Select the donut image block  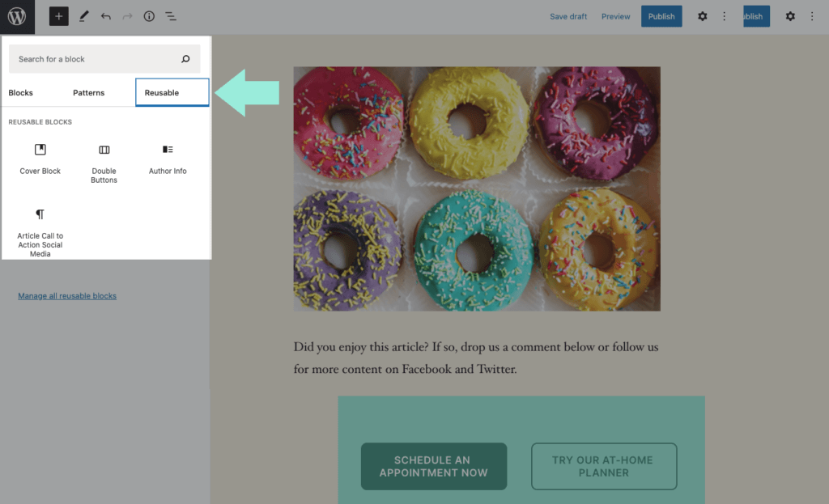(476, 188)
